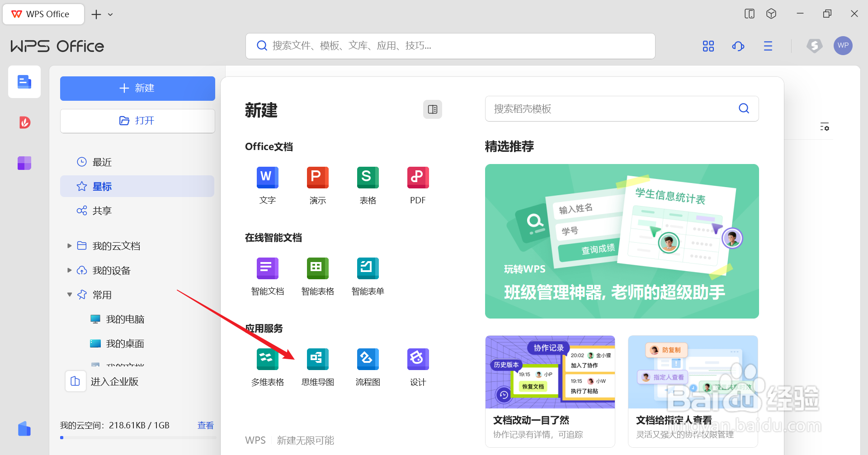Open the purple apps icon in left rail
This screenshot has height=455, width=868.
click(24, 163)
